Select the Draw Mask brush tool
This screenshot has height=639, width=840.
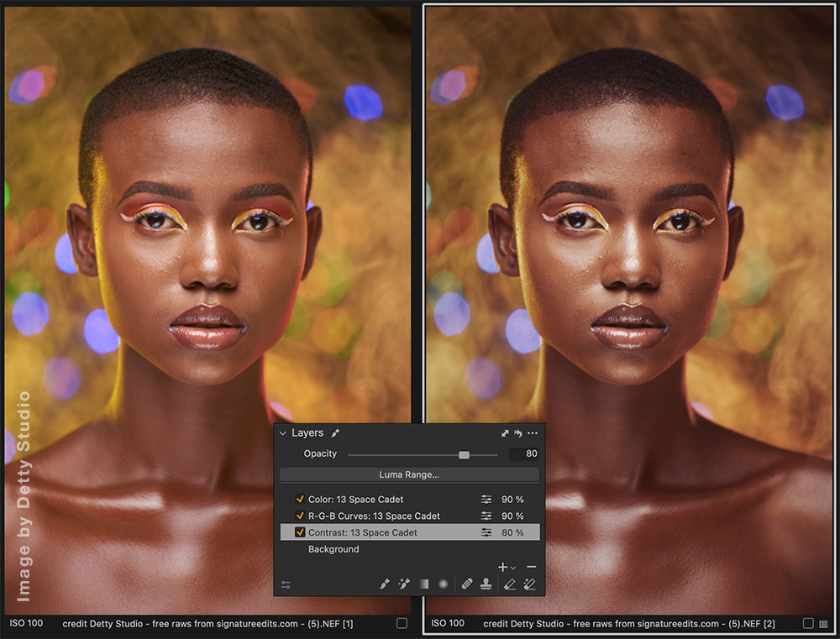(385, 584)
